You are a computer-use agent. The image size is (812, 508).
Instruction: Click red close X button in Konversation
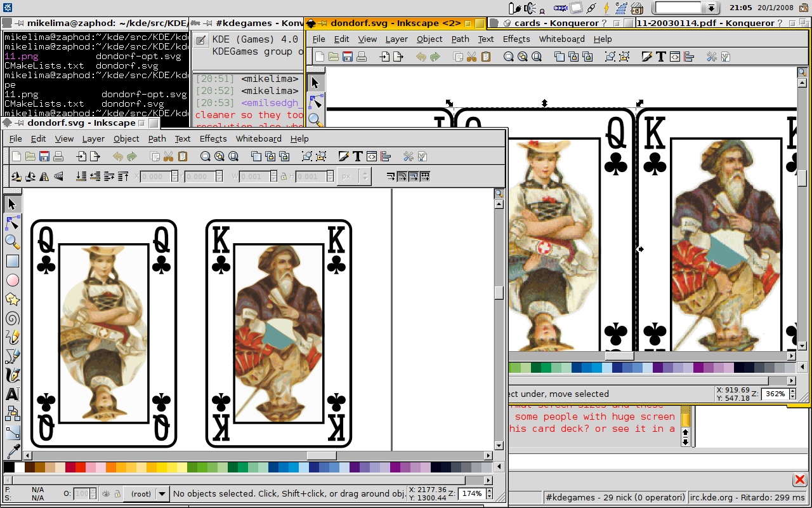pyautogui.click(x=800, y=480)
